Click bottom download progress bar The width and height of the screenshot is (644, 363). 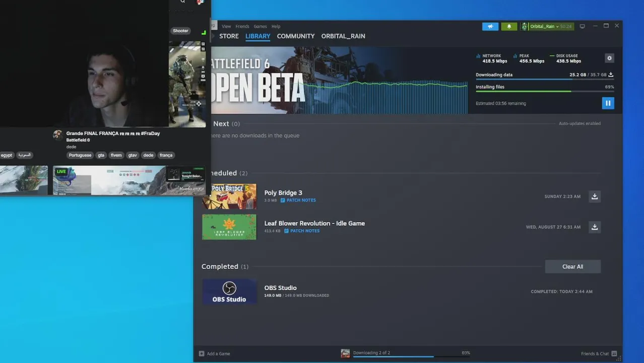click(411, 356)
